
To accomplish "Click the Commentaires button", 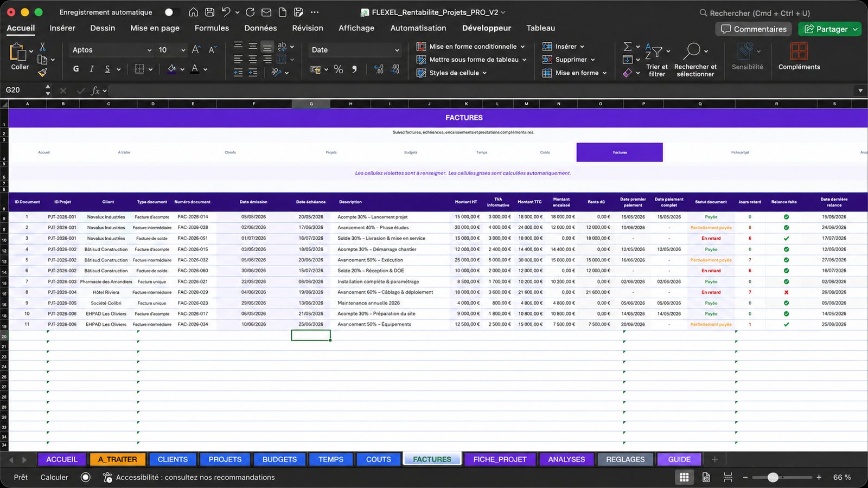I will click(754, 29).
